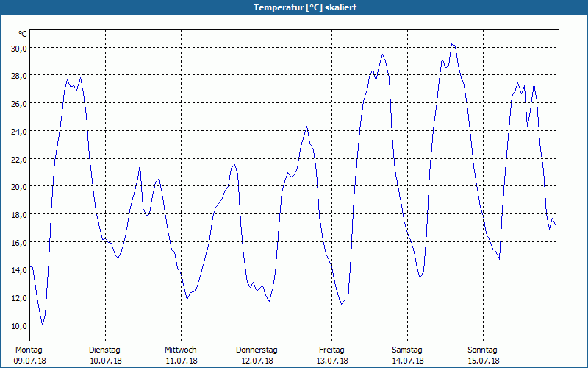Click the Donnerstag day label

pyautogui.click(x=257, y=350)
